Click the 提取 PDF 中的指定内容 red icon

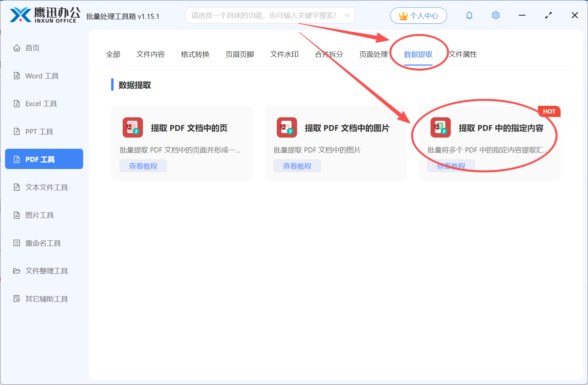click(441, 127)
